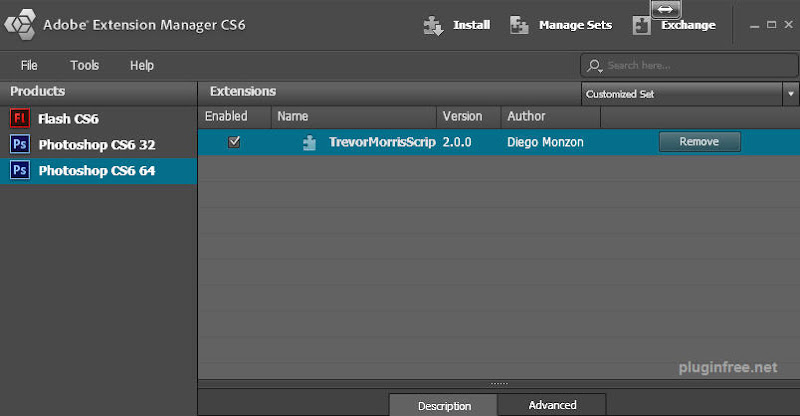Screen dimensions: 800x416
Task: Click the Install button label
Action: tap(471, 25)
